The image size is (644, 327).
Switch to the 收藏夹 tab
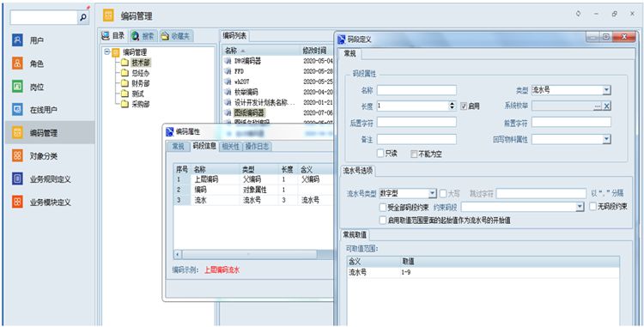tap(176, 36)
